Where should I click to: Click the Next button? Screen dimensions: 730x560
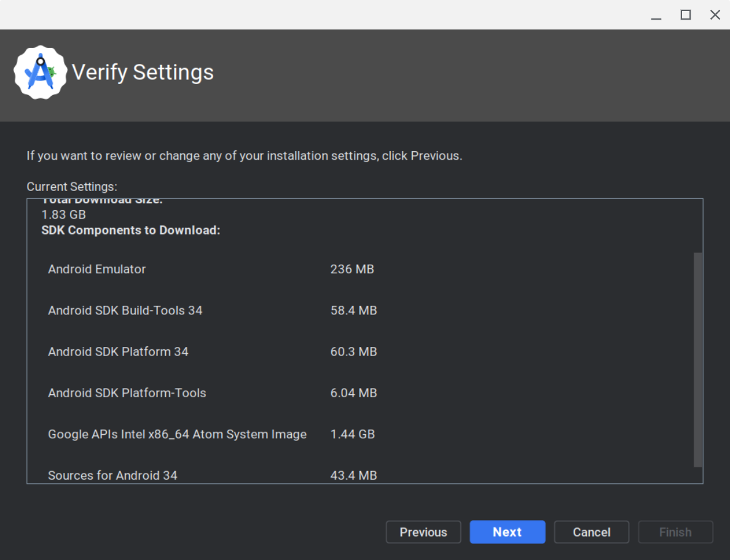pos(507,532)
